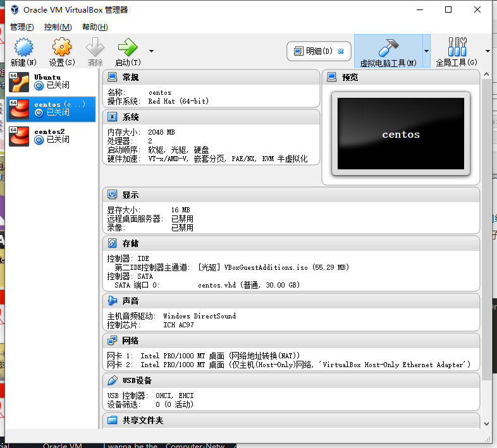The image size is (497, 448).
Task: Click the centos2 Red Hat icon
Action: 19,136
